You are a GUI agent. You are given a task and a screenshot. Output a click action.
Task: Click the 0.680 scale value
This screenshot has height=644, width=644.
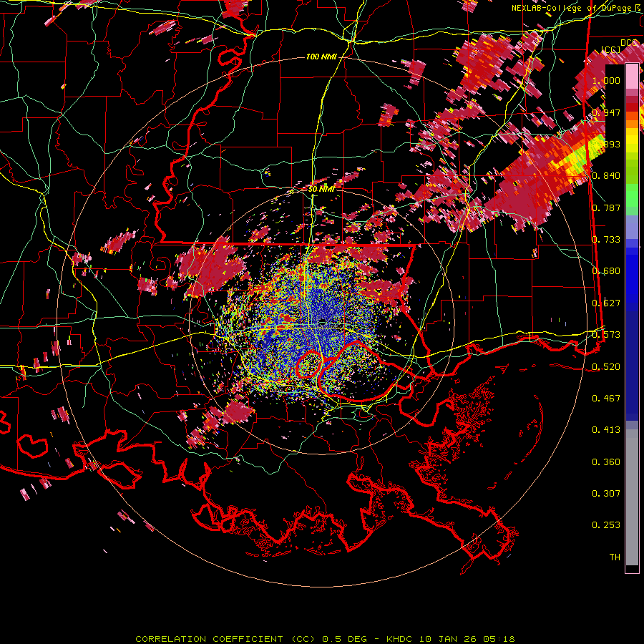tap(606, 271)
